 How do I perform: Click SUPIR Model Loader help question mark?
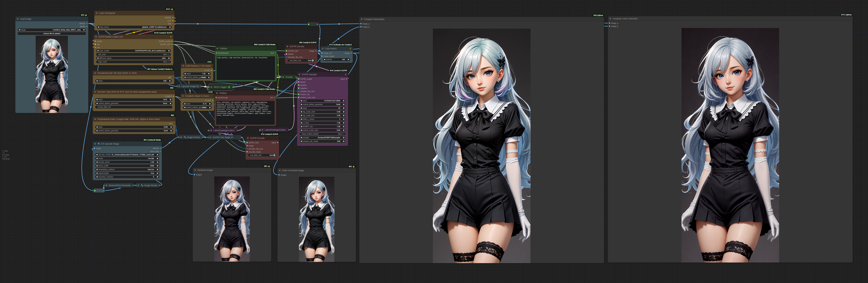(171, 37)
